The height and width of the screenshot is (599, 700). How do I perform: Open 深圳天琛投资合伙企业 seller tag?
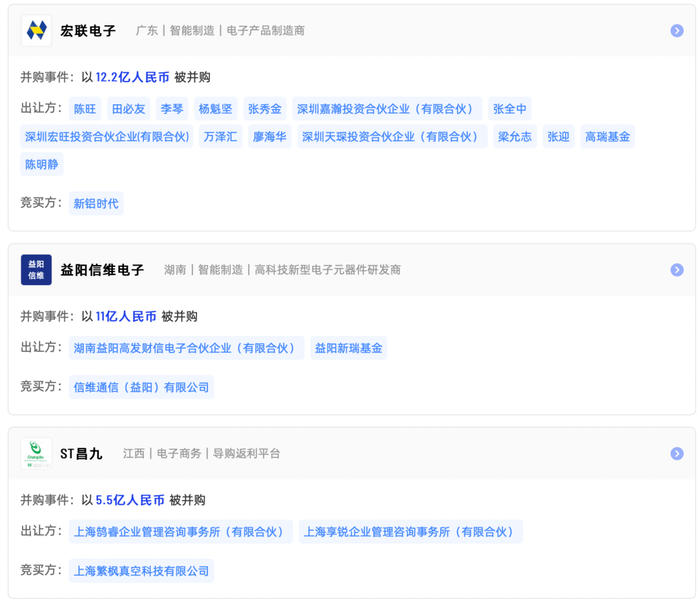tap(392, 137)
